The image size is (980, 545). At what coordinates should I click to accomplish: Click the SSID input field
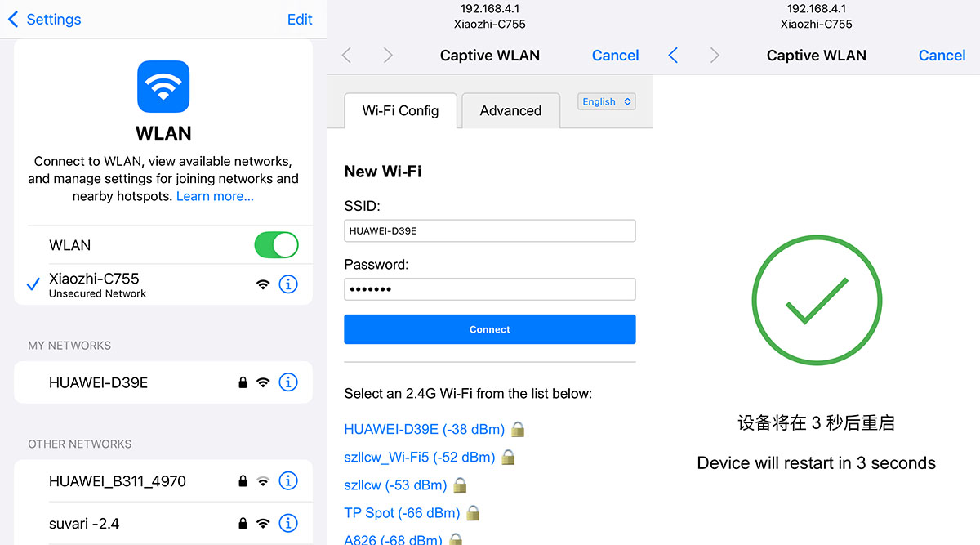pyautogui.click(x=489, y=231)
